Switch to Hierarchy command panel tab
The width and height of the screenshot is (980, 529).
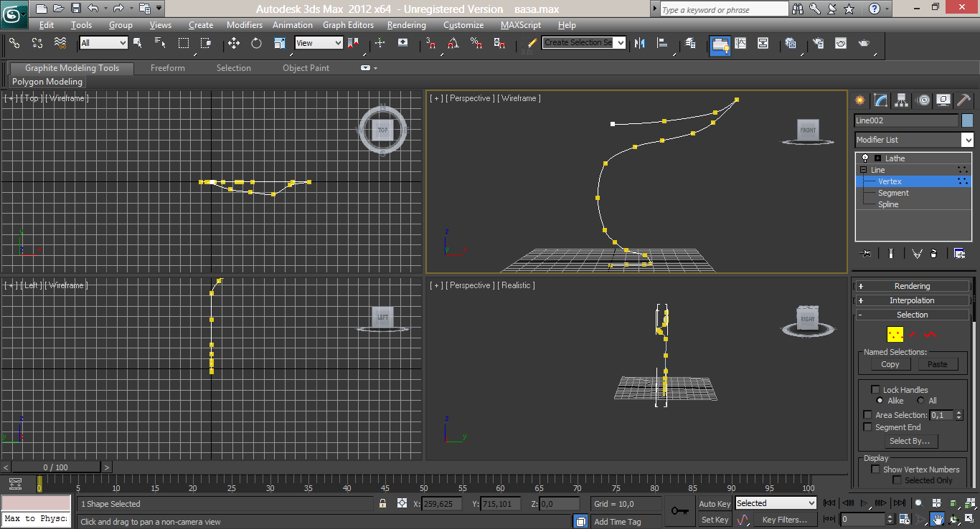(x=902, y=100)
